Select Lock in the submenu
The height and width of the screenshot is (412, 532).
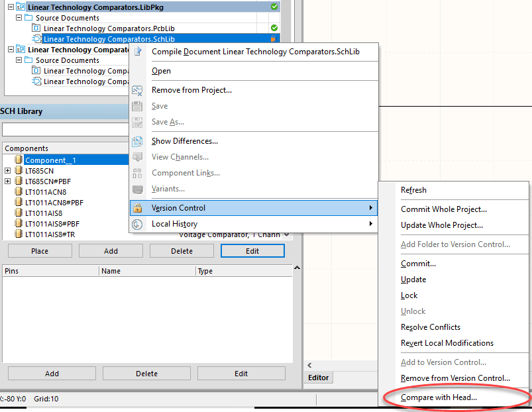click(409, 295)
